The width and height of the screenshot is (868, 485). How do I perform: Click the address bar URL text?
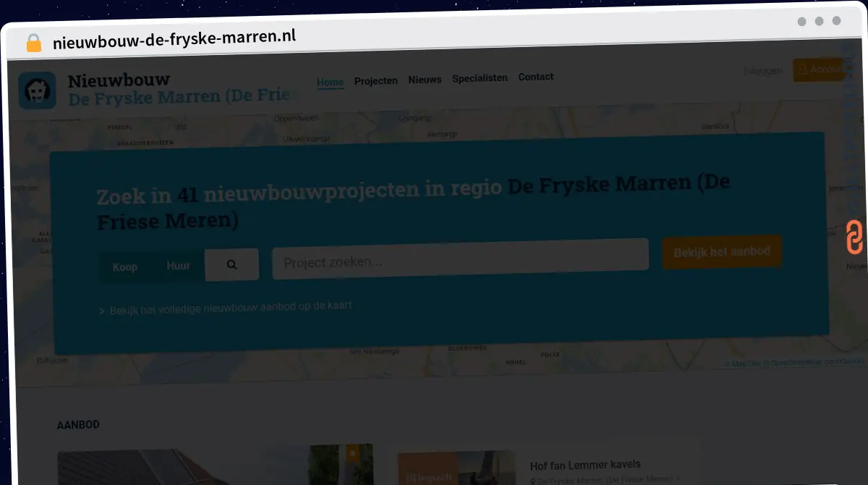174,38
